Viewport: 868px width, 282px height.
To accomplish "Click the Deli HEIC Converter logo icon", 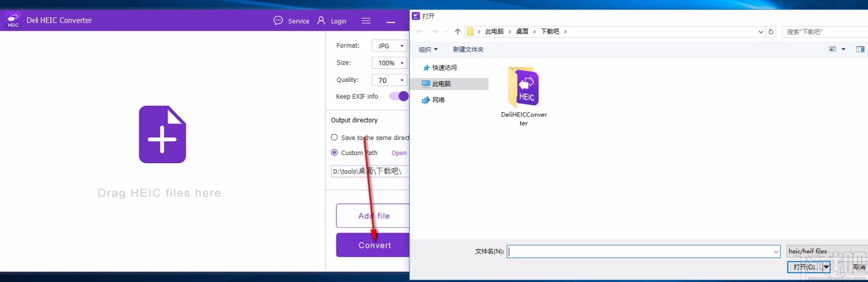I will tap(13, 20).
